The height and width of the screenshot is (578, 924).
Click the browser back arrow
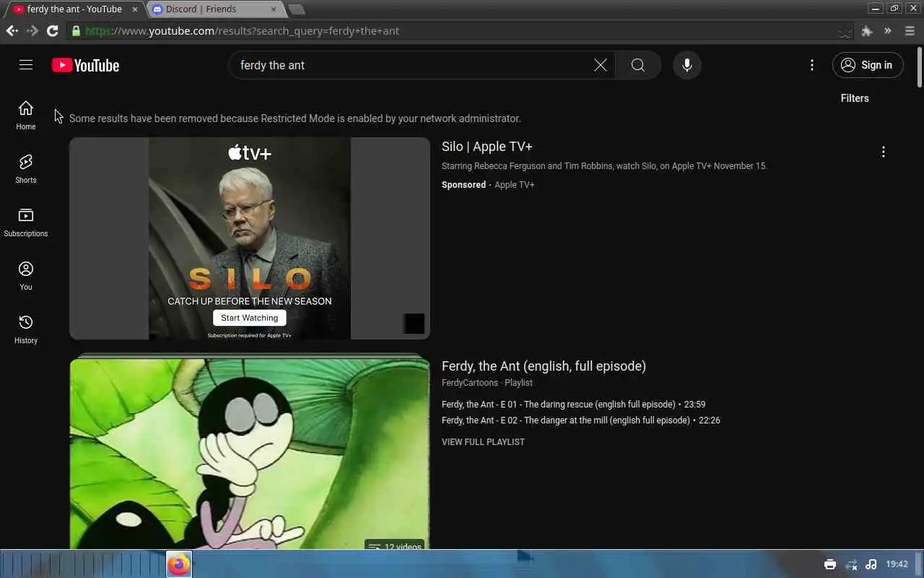click(x=12, y=30)
